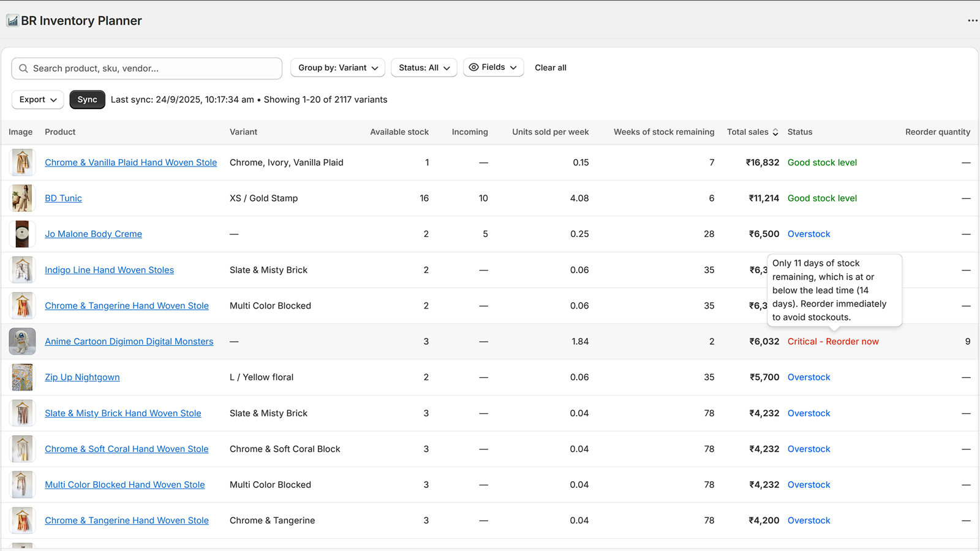This screenshot has width=980, height=551.
Task: Open the three-dot more options menu
Action: (972, 21)
